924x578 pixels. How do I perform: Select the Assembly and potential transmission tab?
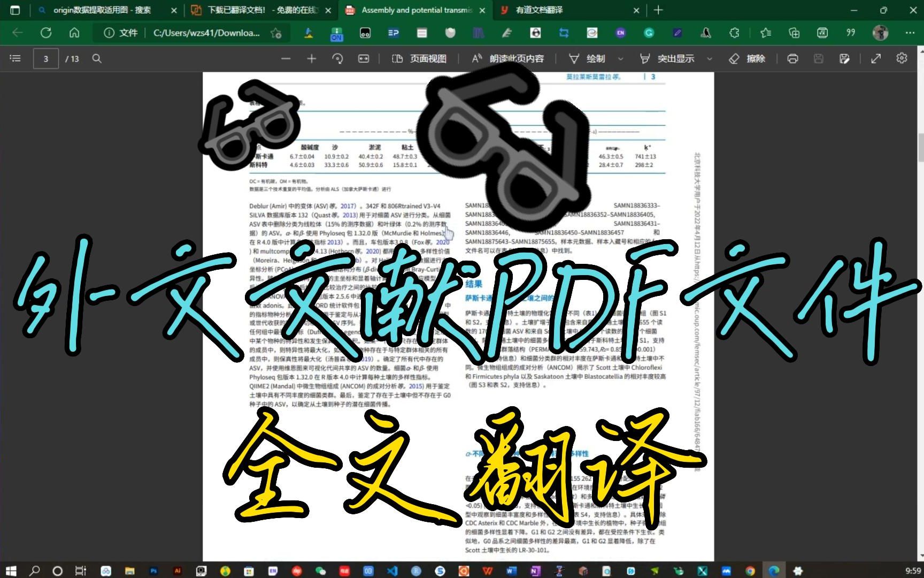pos(416,10)
